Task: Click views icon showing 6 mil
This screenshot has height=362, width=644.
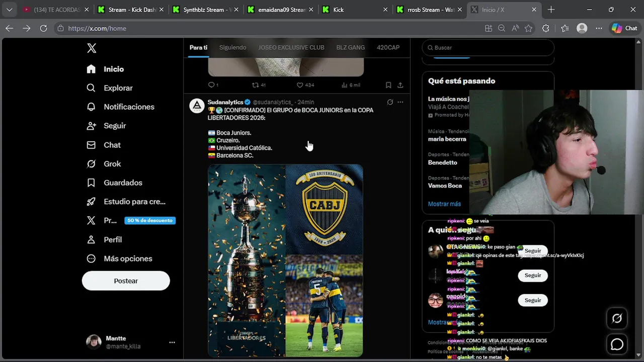Action: [x=350, y=85]
